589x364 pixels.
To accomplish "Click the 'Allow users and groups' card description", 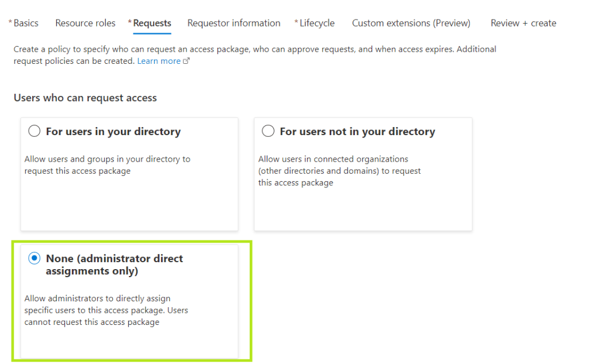I will (107, 165).
